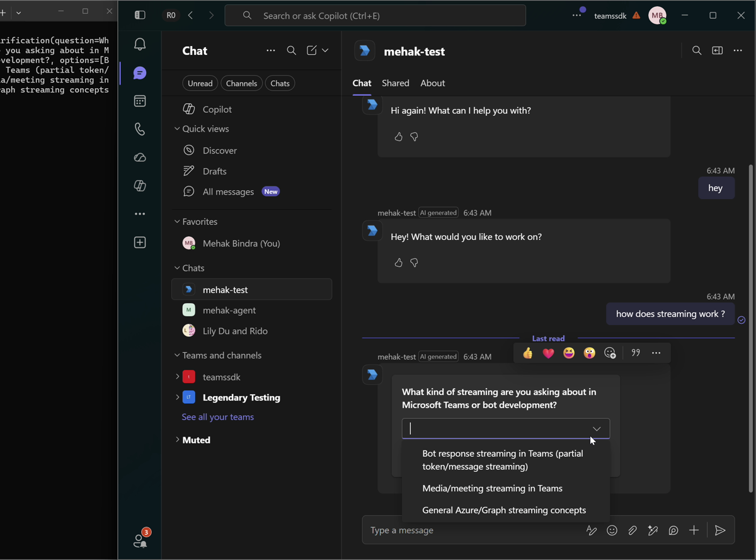Quote reply using the quotation icon
The height and width of the screenshot is (560, 756).
pos(636,353)
